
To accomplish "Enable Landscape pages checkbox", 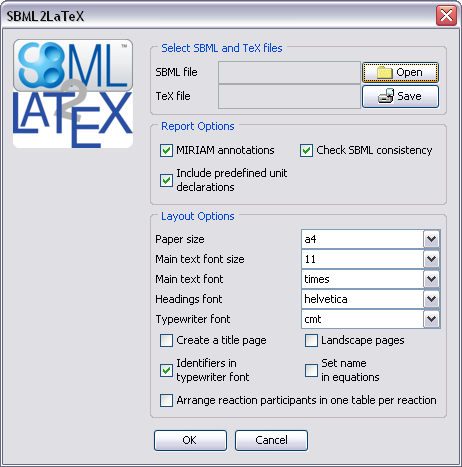I will [311, 341].
